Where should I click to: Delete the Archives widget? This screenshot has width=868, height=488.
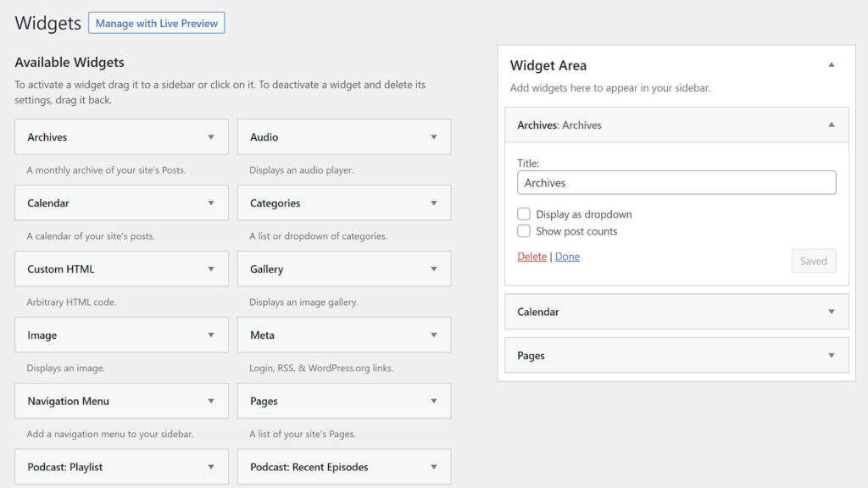pos(531,257)
